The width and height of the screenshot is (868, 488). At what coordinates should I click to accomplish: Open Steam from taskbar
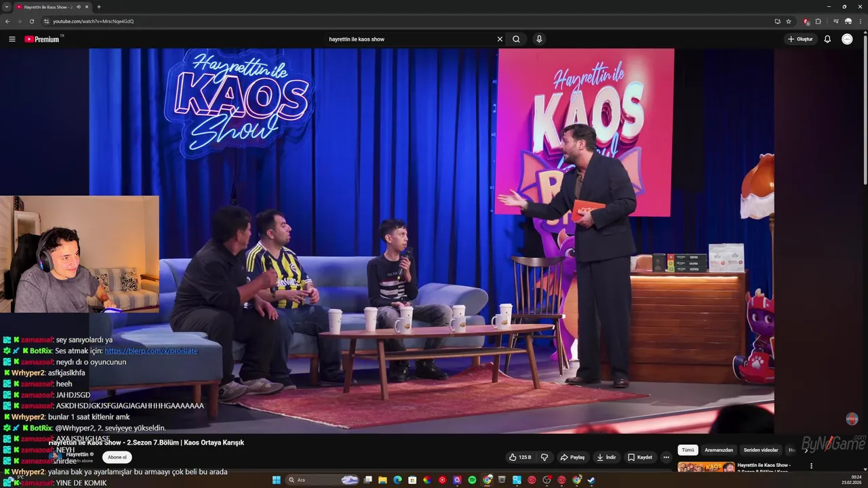tap(591, 480)
